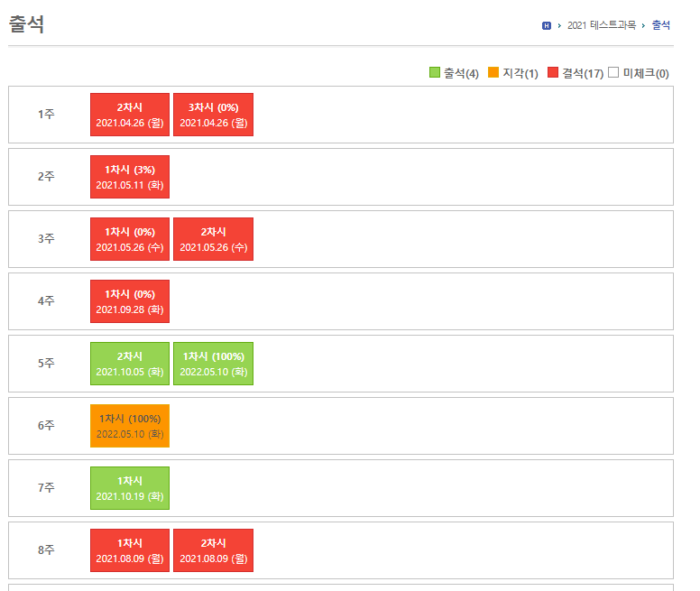This screenshot has height=591, width=700.
Task: Click the orange 지각 legend swatch
Action: 493,72
